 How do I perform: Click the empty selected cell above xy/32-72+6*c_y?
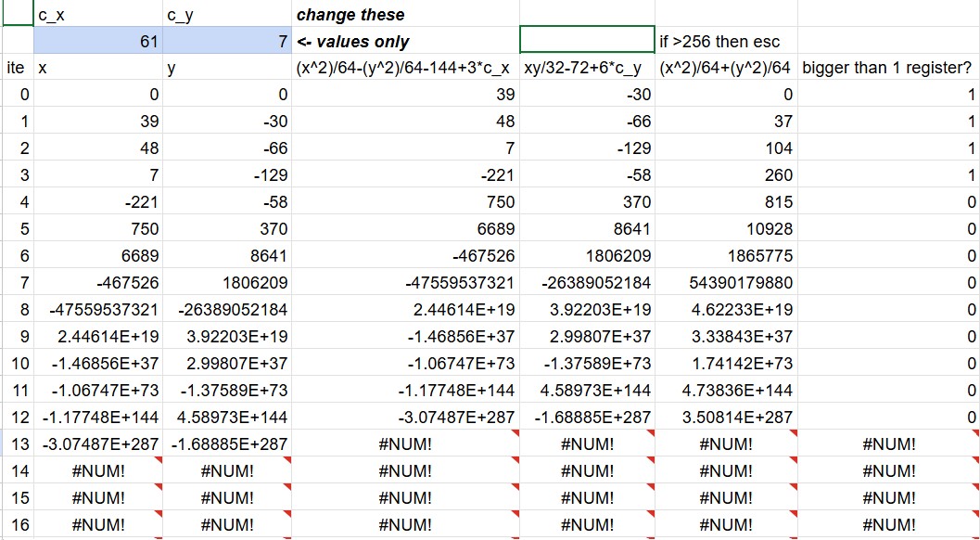point(587,40)
